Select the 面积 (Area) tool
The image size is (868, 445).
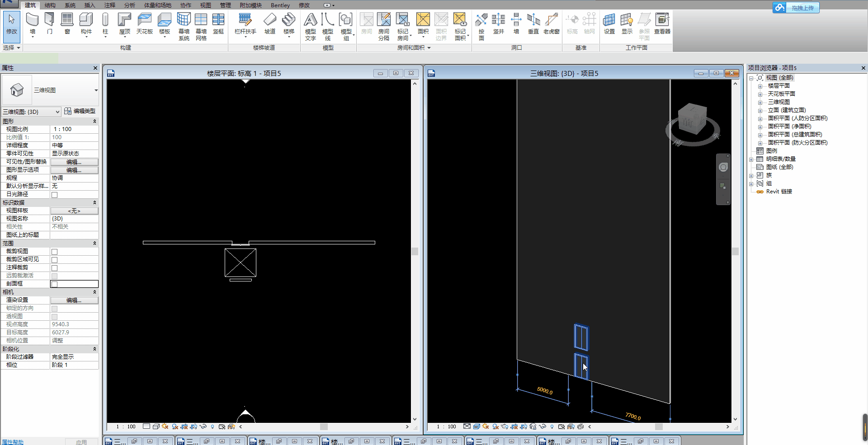pyautogui.click(x=423, y=24)
